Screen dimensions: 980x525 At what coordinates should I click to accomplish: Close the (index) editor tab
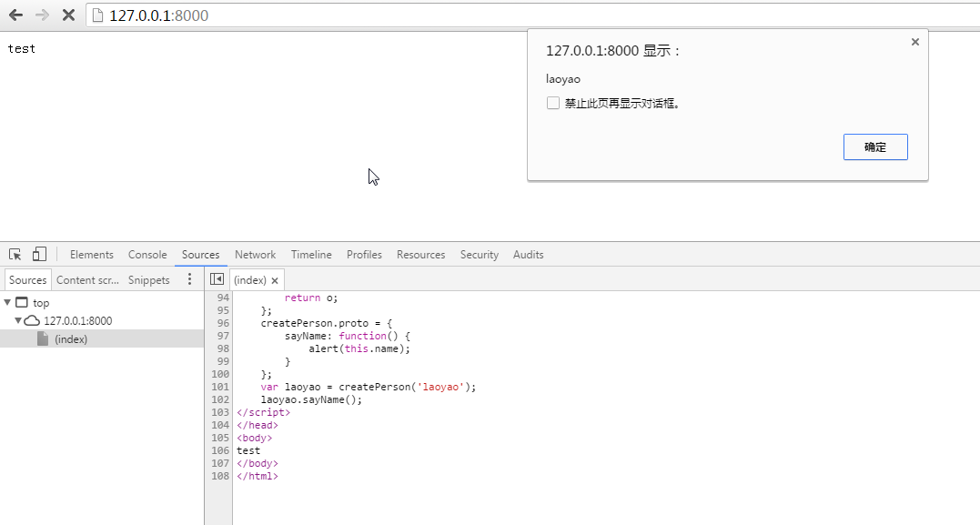click(275, 280)
